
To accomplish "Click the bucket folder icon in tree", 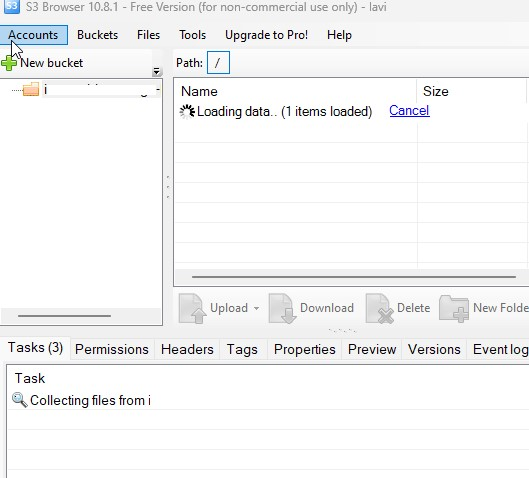I will [31, 90].
